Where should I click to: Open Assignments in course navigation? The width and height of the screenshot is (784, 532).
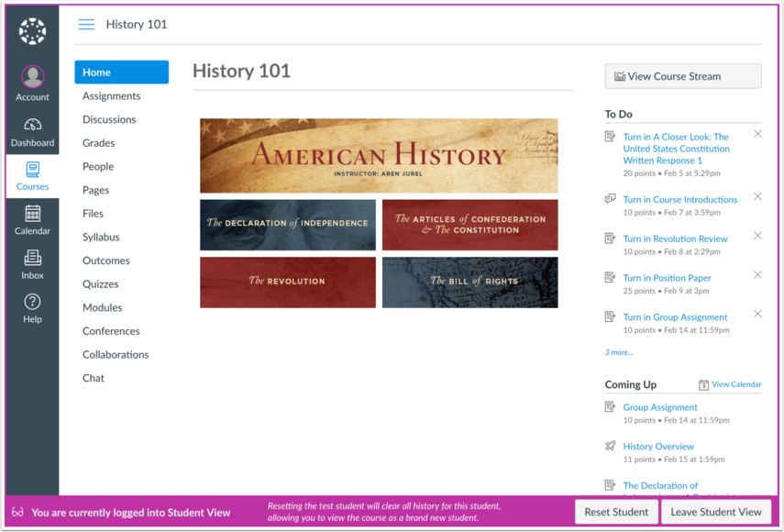pyautogui.click(x=112, y=96)
